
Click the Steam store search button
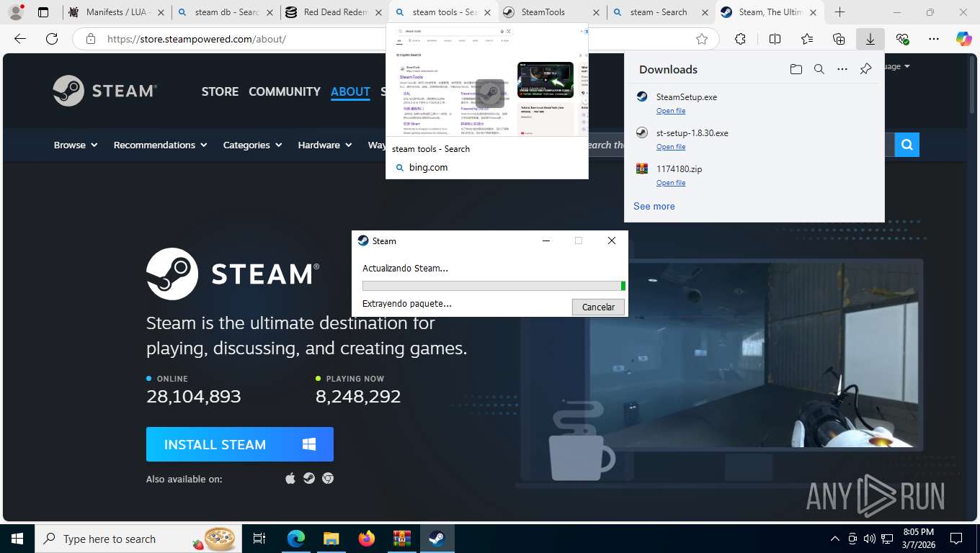click(906, 145)
